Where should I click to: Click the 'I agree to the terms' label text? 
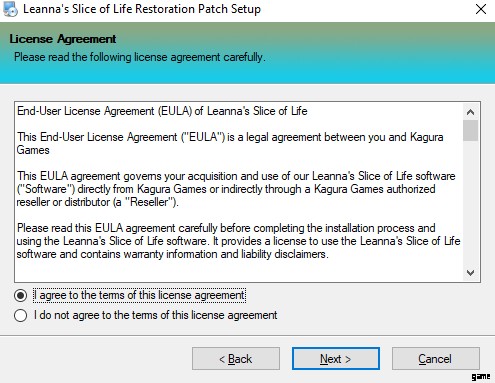coord(139,295)
